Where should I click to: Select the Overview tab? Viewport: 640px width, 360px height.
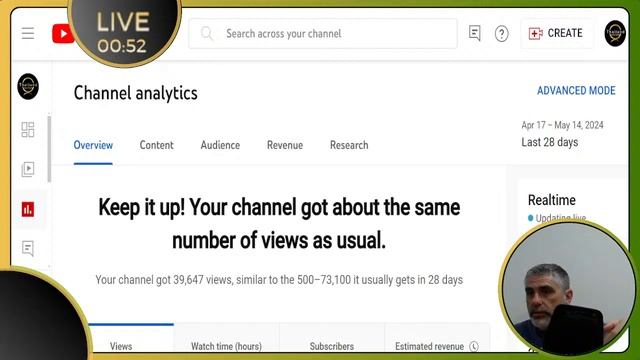[93, 145]
